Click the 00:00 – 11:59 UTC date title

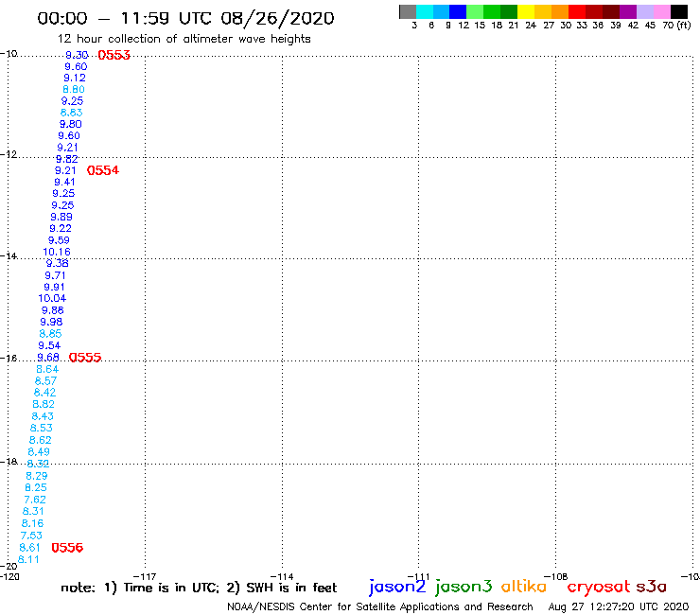pos(185,18)
